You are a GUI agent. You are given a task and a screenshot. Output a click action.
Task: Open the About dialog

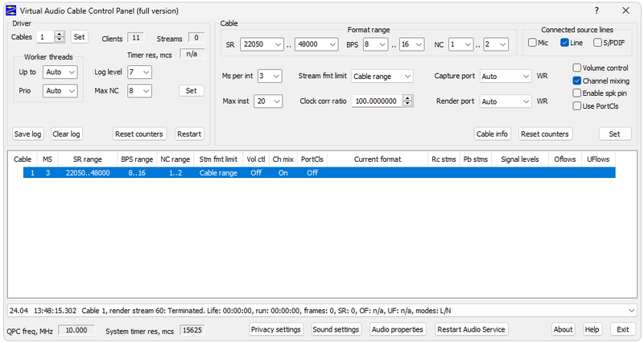click(563, 329)
